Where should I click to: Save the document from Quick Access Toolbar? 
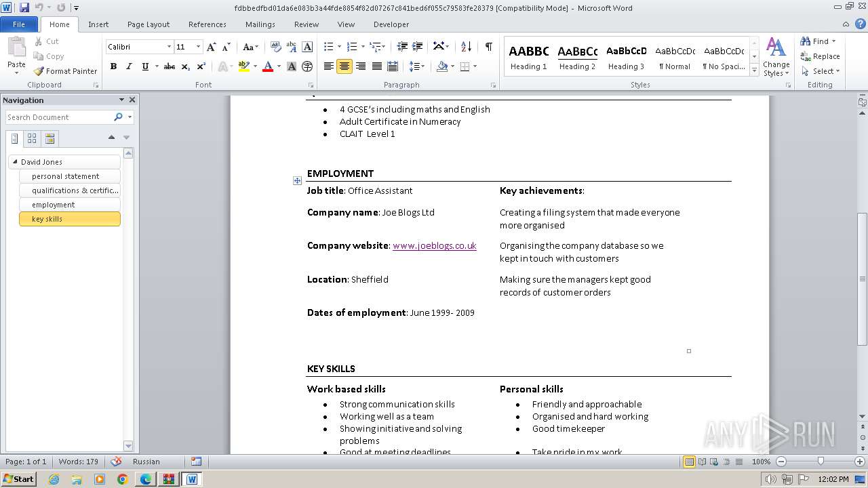point(24,8)
